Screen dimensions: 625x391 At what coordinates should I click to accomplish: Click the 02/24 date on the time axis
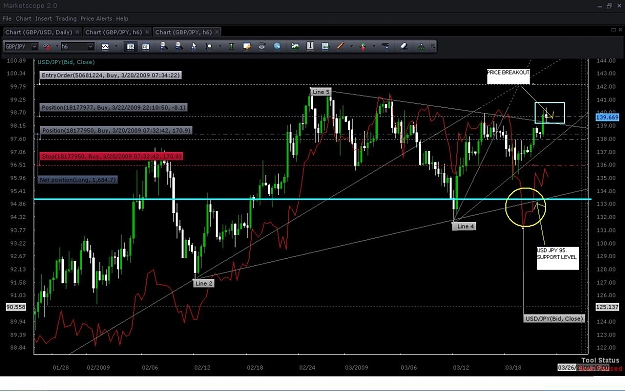click(307, 367)
